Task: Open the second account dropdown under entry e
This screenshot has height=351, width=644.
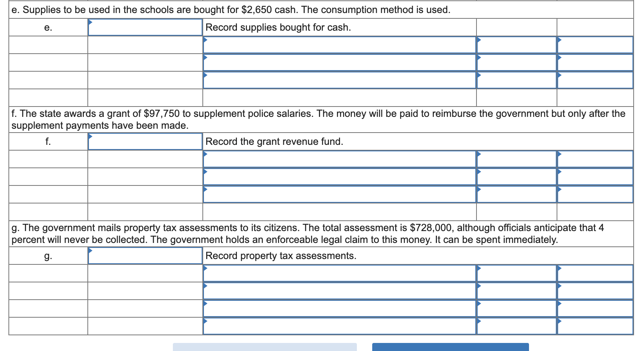Action: coord(340,62)
